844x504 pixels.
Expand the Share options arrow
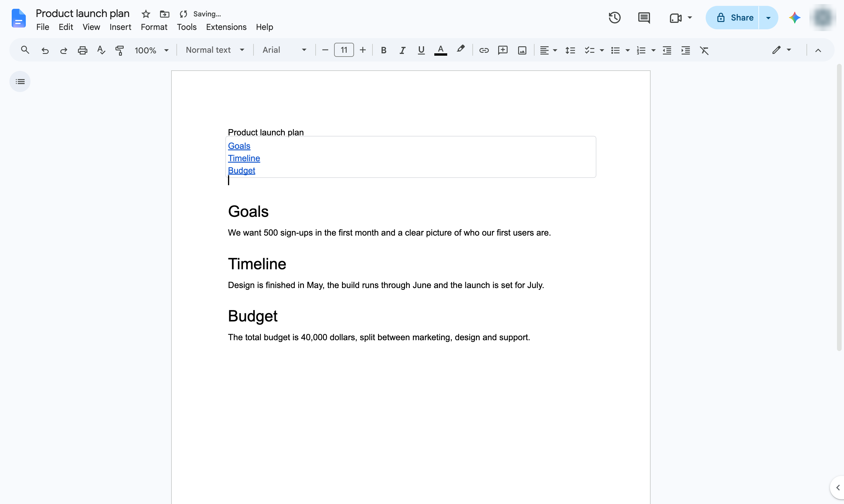tap(768, 18)
